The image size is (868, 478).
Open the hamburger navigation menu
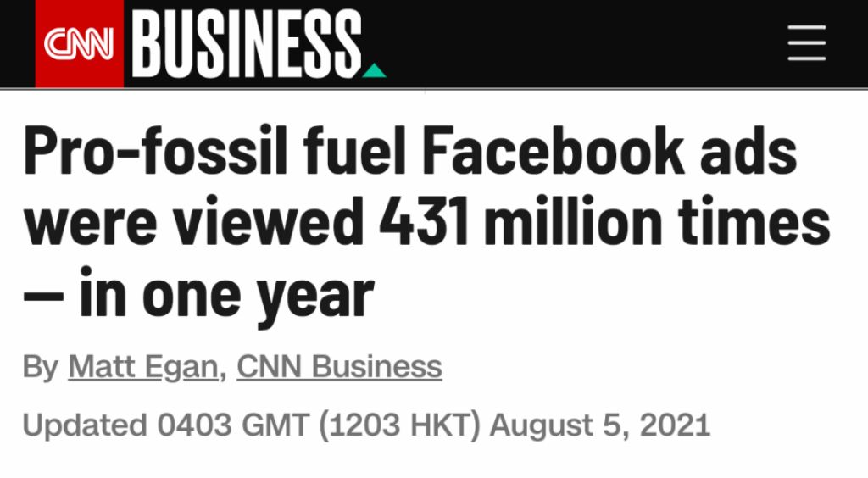coord(806,43)
